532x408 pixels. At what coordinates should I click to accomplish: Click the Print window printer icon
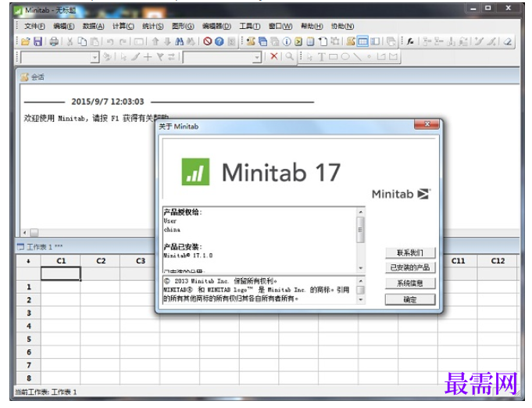pyautogui.click(x=54, y=41)
